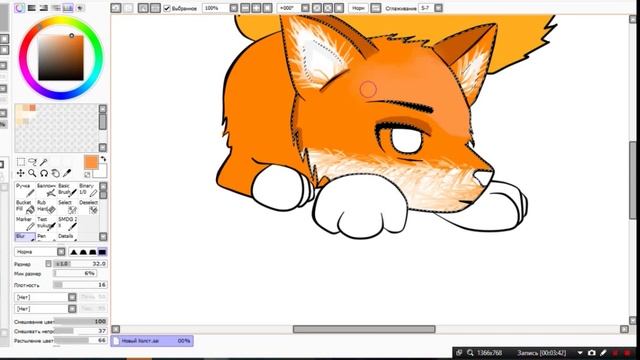Set the Плотность density slider
This screenshot has width=640, height=360.
click(x=80, y=284)
